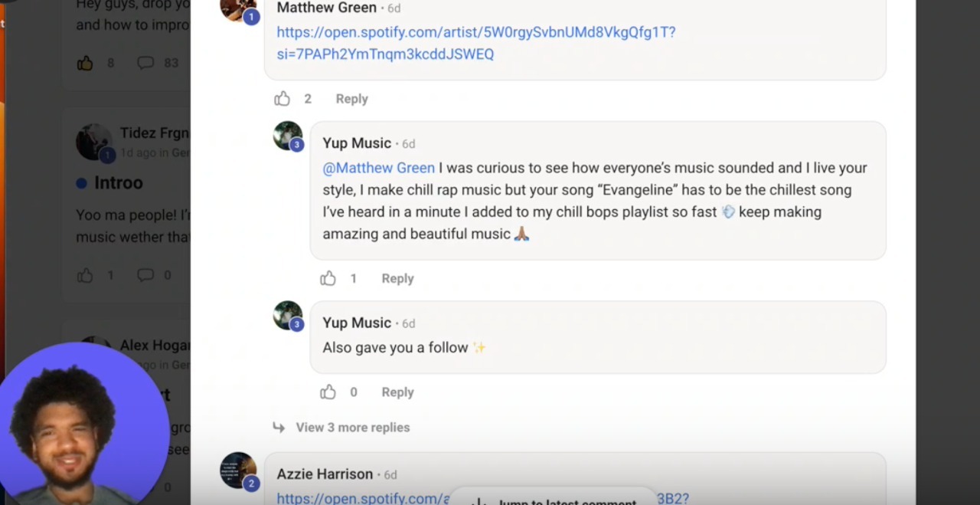Expand the 3 hidden replies
980x505 pixels.
pyautogui.click(x=352, y=427)
